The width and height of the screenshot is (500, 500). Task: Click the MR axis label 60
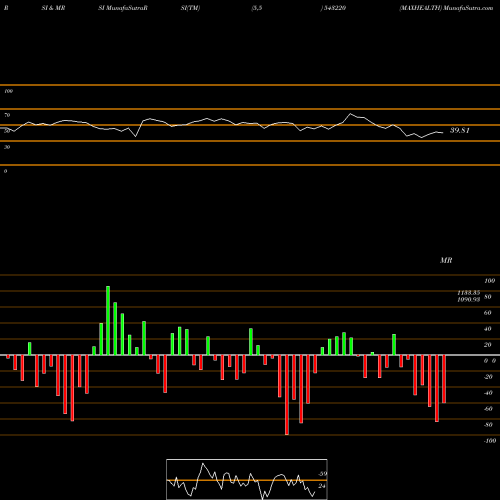coord(487,313)
